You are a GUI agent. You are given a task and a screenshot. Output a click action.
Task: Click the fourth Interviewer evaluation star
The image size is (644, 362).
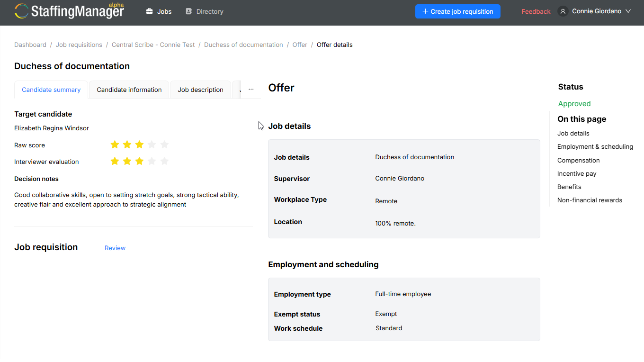(152, 161)
